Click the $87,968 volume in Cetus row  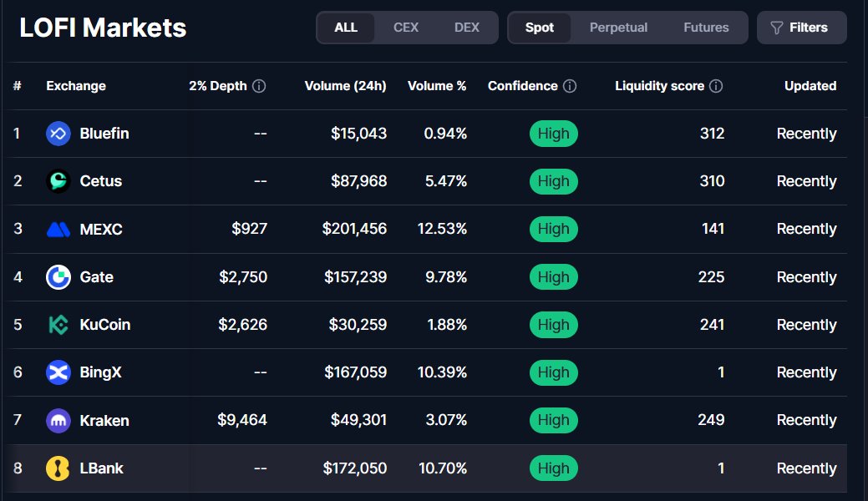[358, 181]
